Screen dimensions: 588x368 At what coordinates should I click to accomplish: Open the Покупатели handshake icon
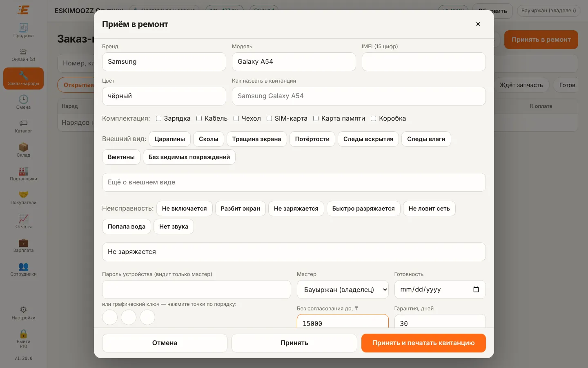(23, 198)
